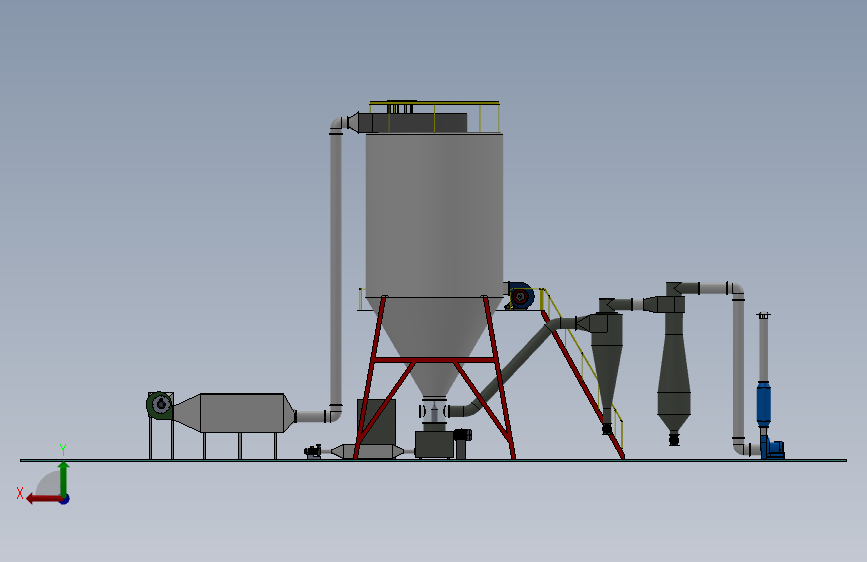Click the red X axis arrow of triad
This screenshot has height=562, width=867.
pyautogui.click(x=43, y=499)
